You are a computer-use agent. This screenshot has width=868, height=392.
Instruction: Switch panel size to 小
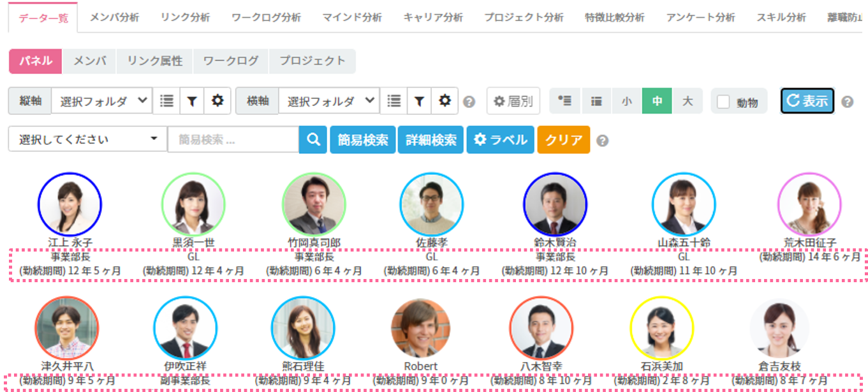[x=626, y=101]
